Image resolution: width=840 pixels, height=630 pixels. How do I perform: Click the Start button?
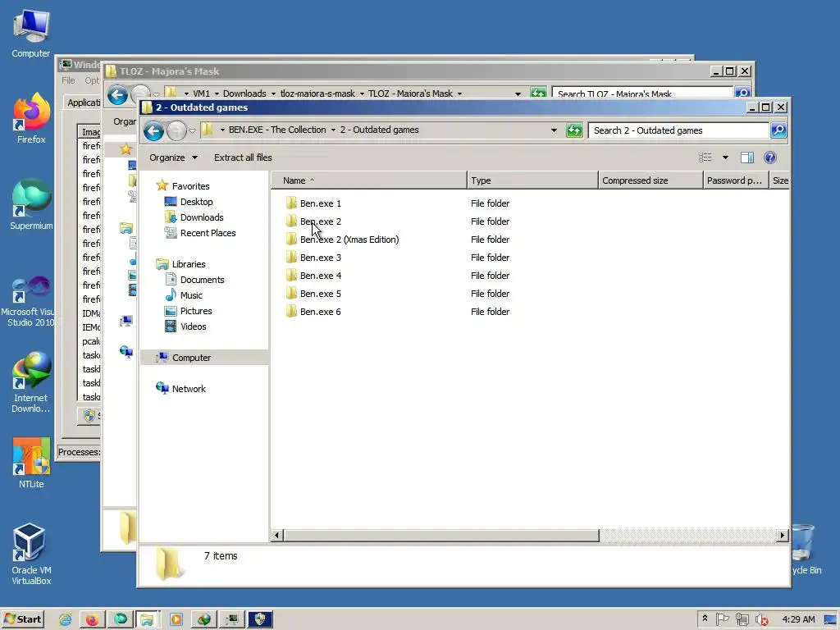pyautogui.click(x=23, y=619)
